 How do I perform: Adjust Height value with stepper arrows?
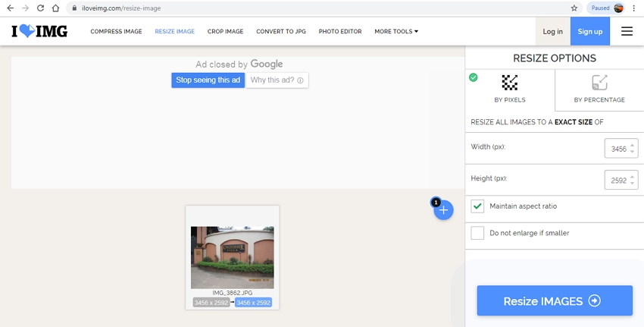pos(633,180)
